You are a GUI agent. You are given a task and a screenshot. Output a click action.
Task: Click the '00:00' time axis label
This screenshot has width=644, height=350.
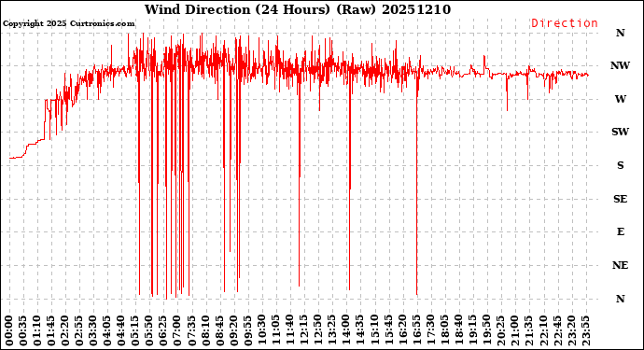point(9,330)
